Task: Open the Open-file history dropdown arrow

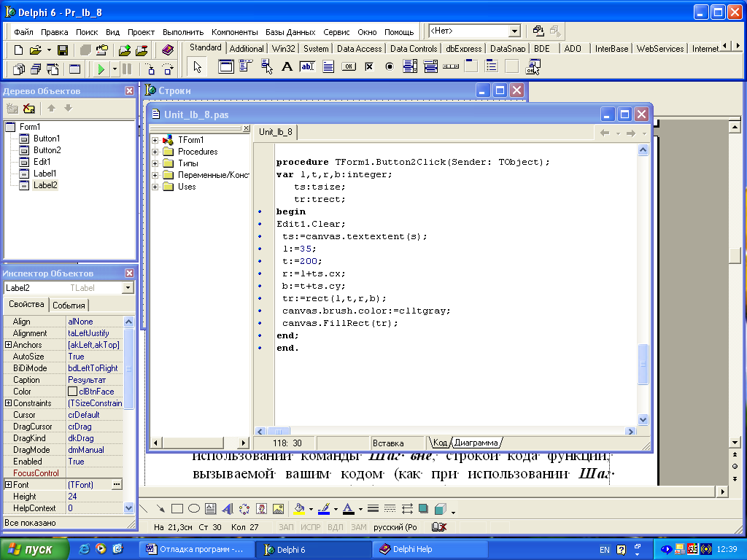Action: pyautogui.click(x=49, y=50)
